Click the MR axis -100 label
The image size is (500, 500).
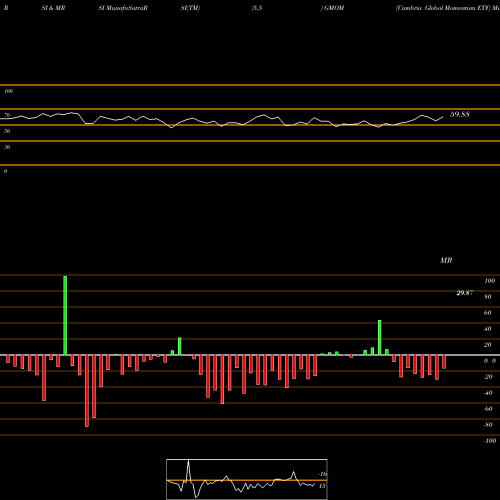(489, 441)
